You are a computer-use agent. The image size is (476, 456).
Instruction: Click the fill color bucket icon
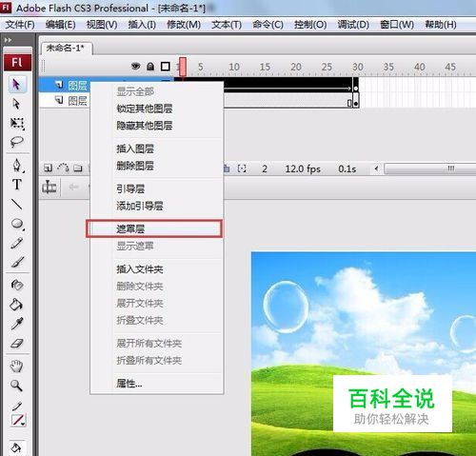pyautogui.click(x=16, y=447)
